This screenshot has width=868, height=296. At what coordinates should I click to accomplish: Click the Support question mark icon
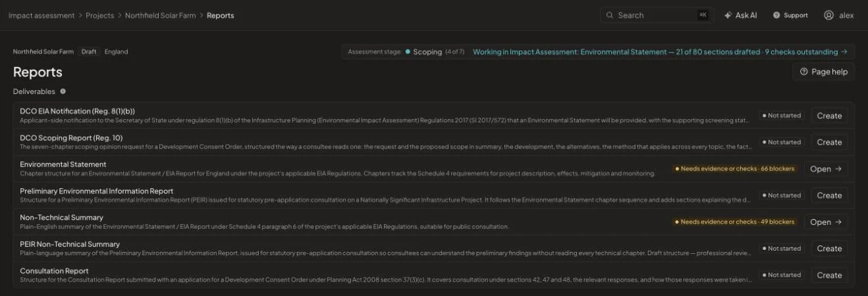pyautogui.click(x=776, y=15)
